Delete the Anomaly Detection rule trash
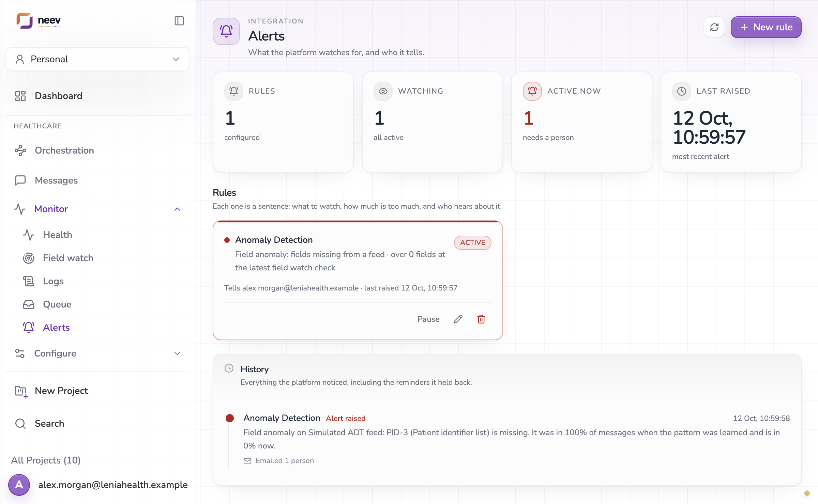Viewport: 818px width, 504px height. (x=481, y=319)
